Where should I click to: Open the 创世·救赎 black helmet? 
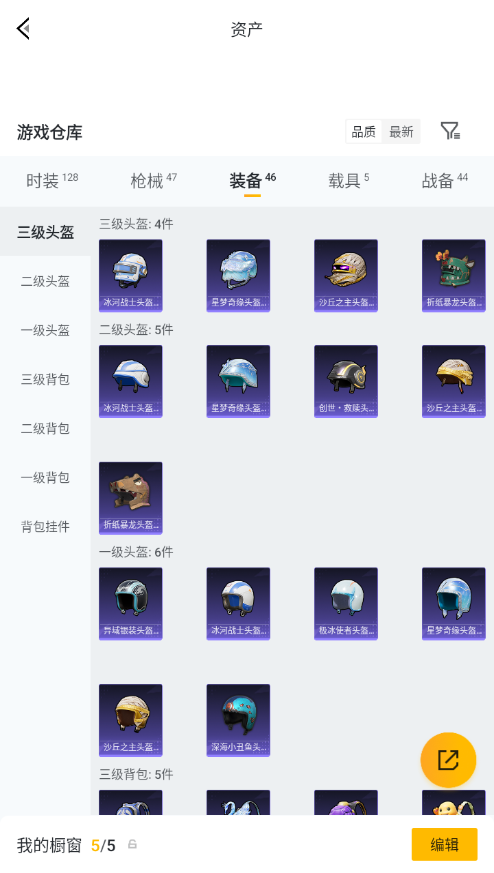tap(346, 381)
